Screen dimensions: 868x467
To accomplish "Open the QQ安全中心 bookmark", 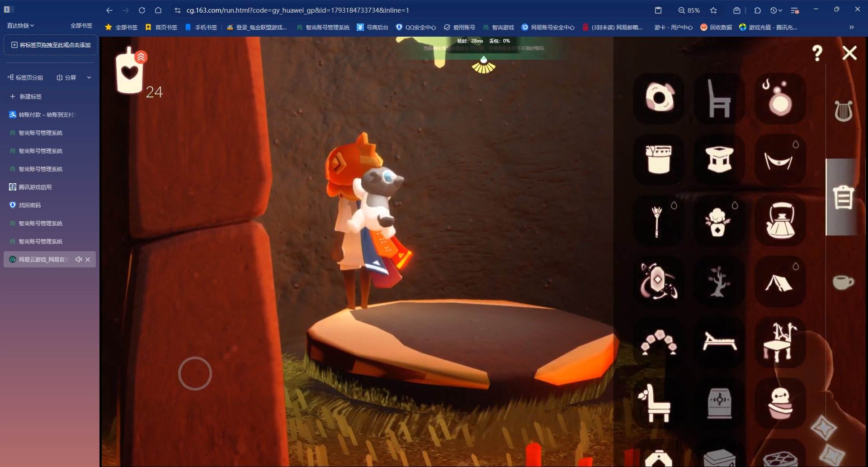I will 416,27.
